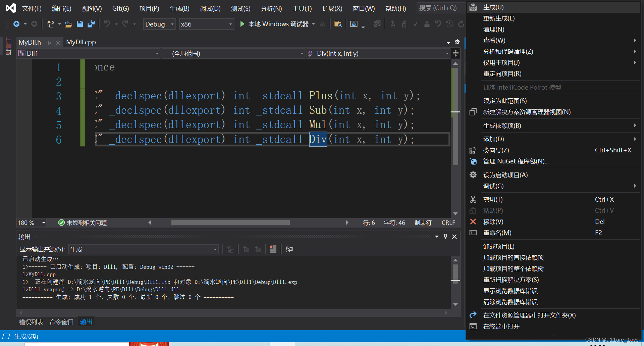Pin the MyDll.h tab

coord(49,43)
